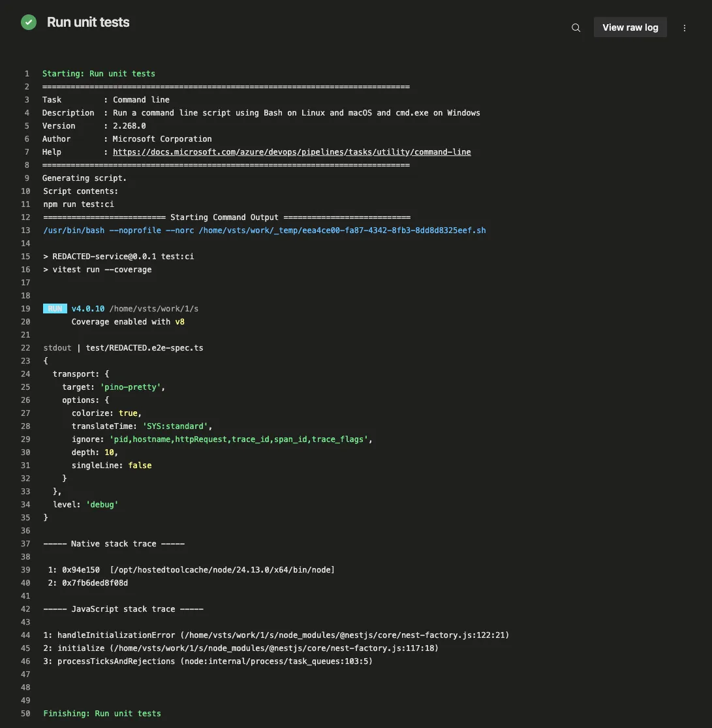Click the RUN status badge on line 19
712x728 pixels.
(x=55, y=308)
